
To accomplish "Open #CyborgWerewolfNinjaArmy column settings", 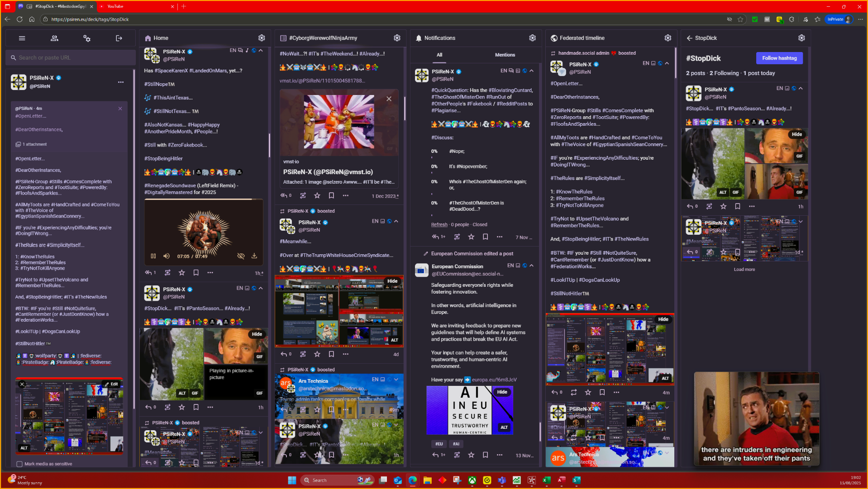I will point(397,38).
